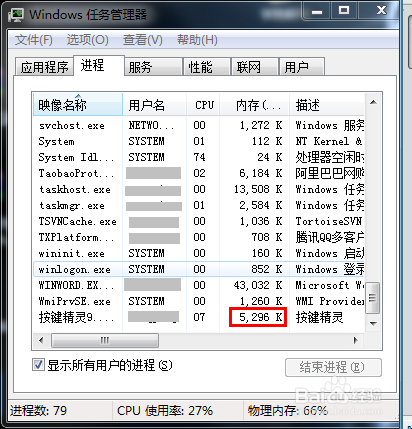Go to the 联网 tab
This screenshot has height=429, width=412.
tap(255, 67)
